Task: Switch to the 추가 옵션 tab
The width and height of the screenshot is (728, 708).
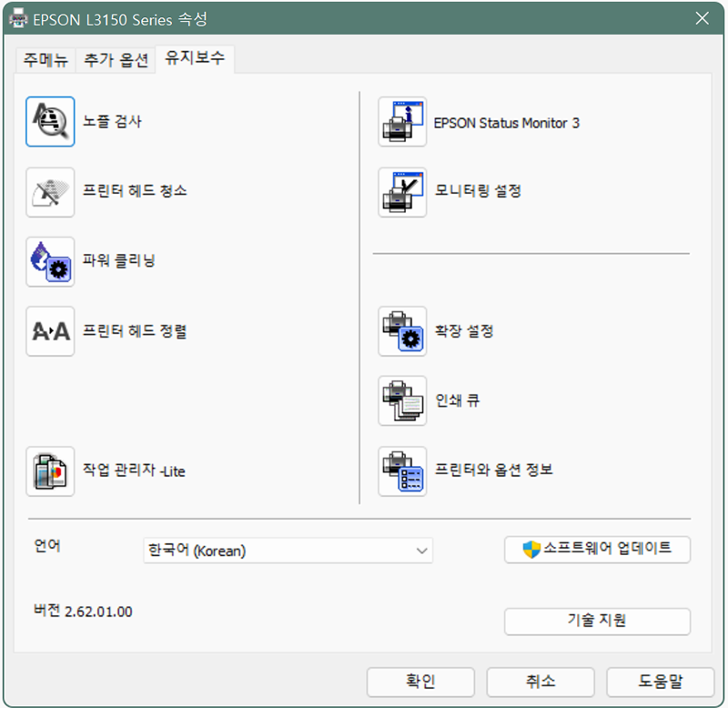Action: tap(116, 60)
